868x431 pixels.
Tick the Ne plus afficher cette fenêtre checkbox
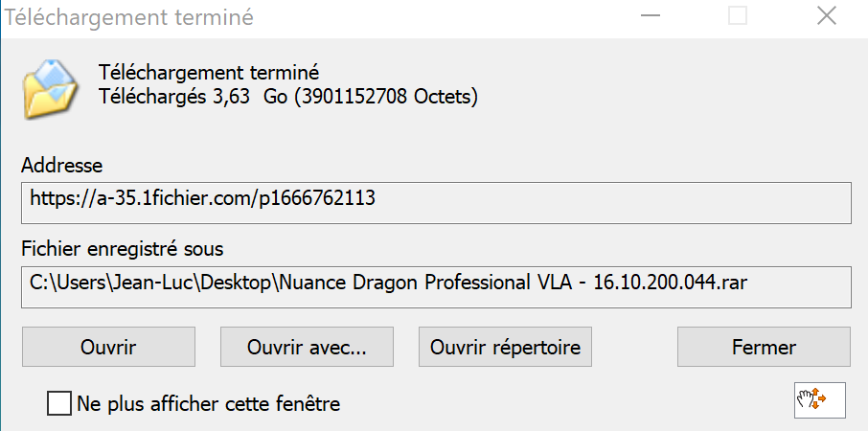point(59,403)
